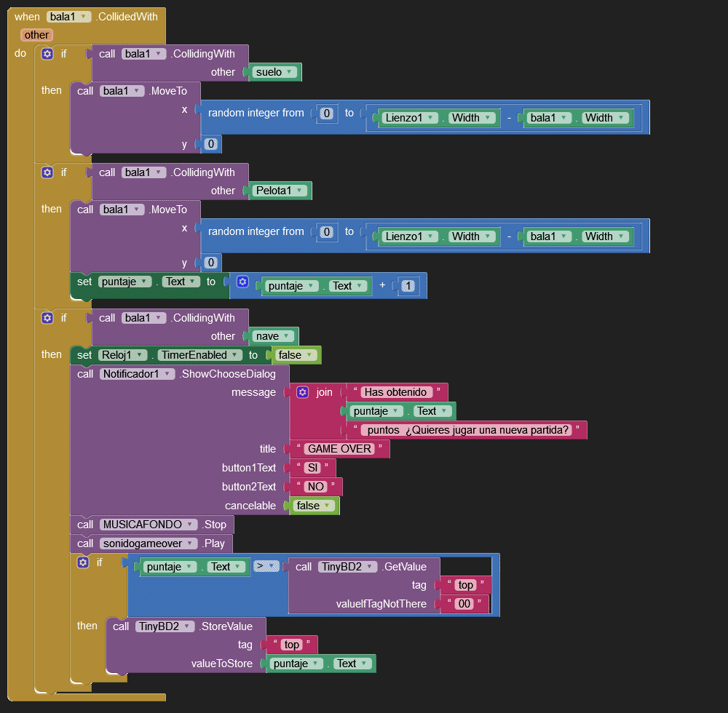Open the mutator gear on the Pelota1 if block
The height and width of the screenshot is (713, 728).
47,172
